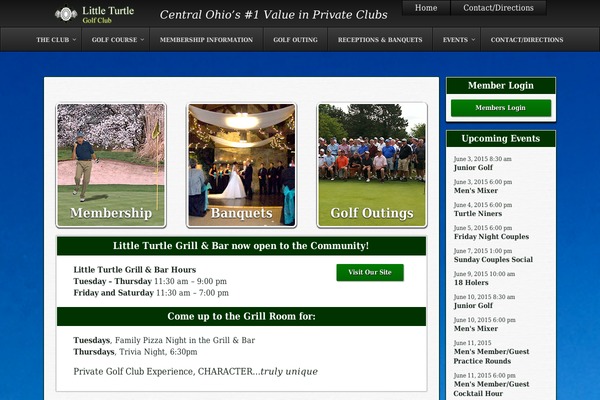Click the 'Tuesday - Thursday' hours line

pyautogui.click(x=150, y=281)
